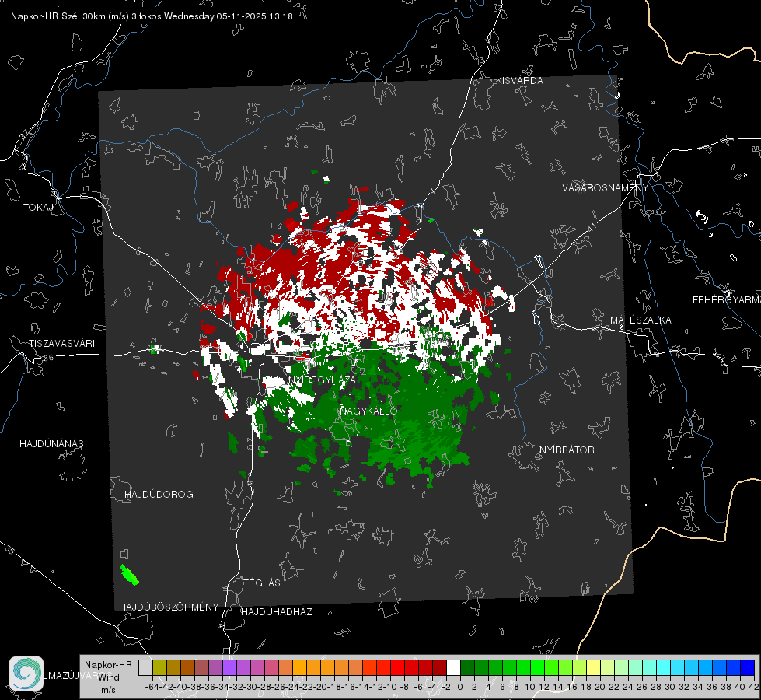Pick the white swatch between -2 and 0

click(453, 668)
